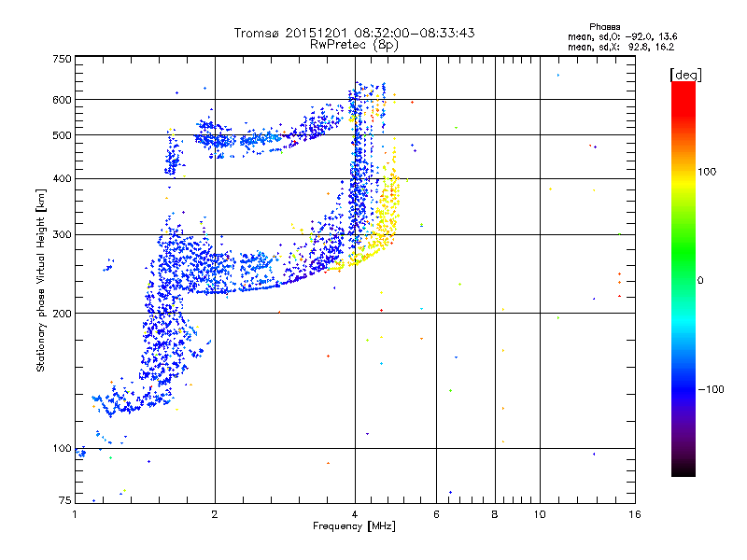Image resolution: width=747 pixels, height=560 pixels.
Task: Click the x-axis "1" tick label
Action: 75,514
